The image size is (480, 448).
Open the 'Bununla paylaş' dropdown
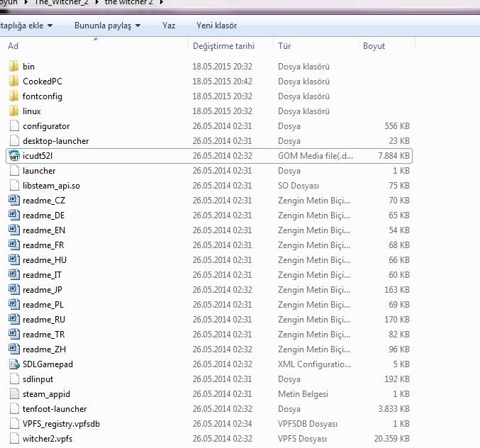point(108,26)
